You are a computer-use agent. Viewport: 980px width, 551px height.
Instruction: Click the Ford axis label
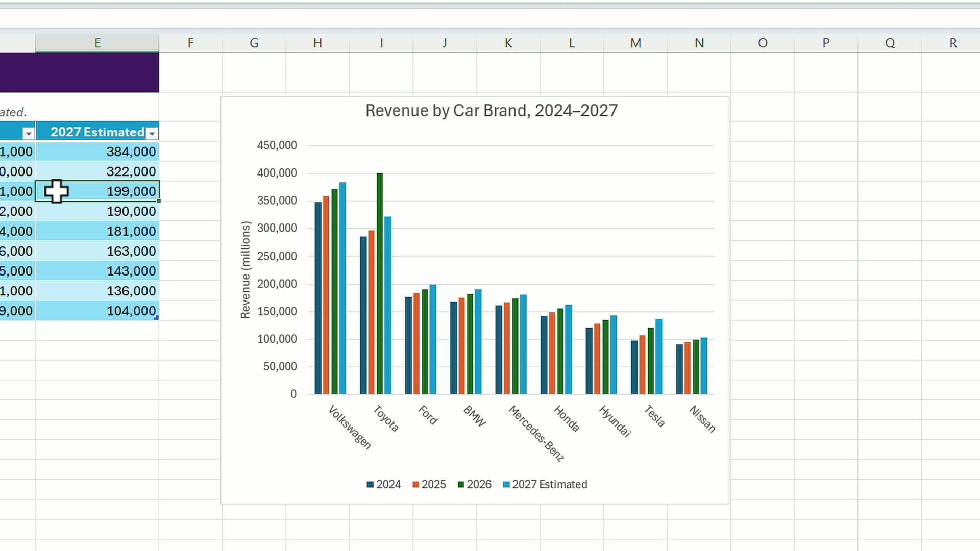[x=428, y=415]
